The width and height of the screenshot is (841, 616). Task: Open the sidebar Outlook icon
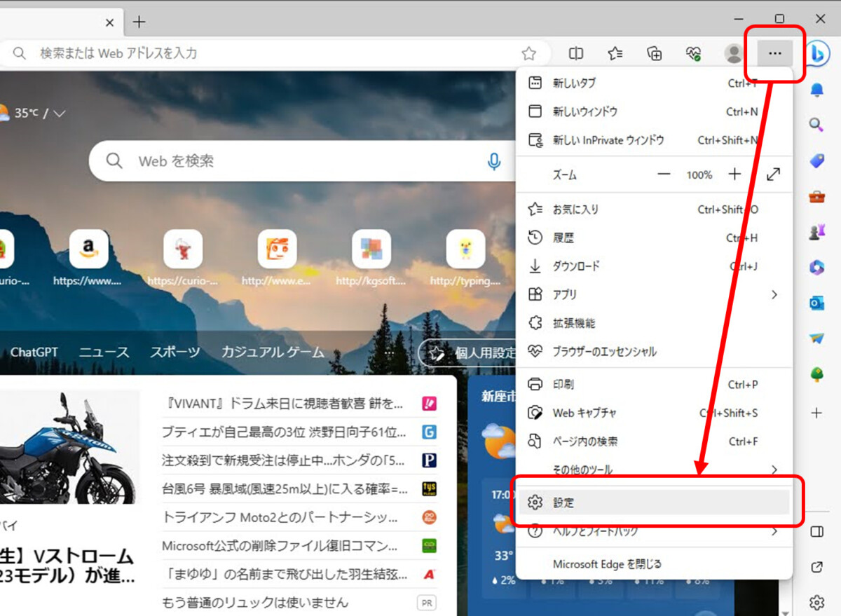click(816, 303)
